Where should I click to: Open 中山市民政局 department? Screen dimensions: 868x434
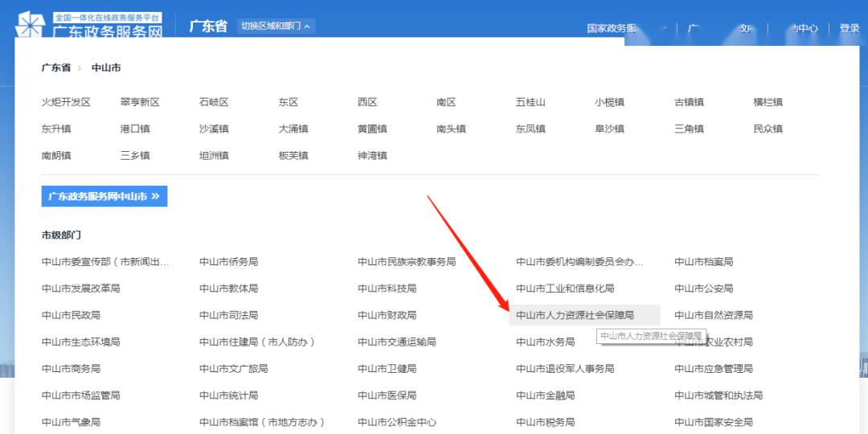coord(71,316)
